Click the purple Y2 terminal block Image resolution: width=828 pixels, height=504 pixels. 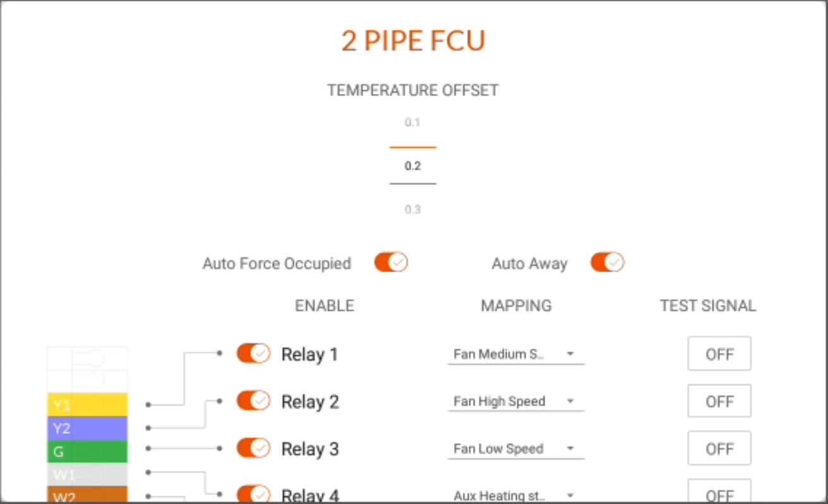(x=87, y=428)
